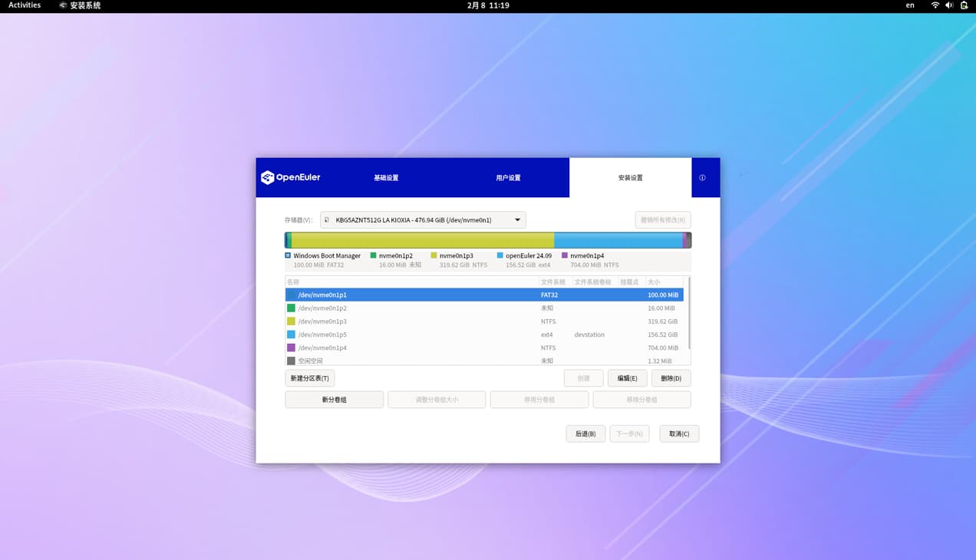Open the Wi-Fi network indicator
The width and height of the screenshot is (976, 560).
[x=935, y=5]
